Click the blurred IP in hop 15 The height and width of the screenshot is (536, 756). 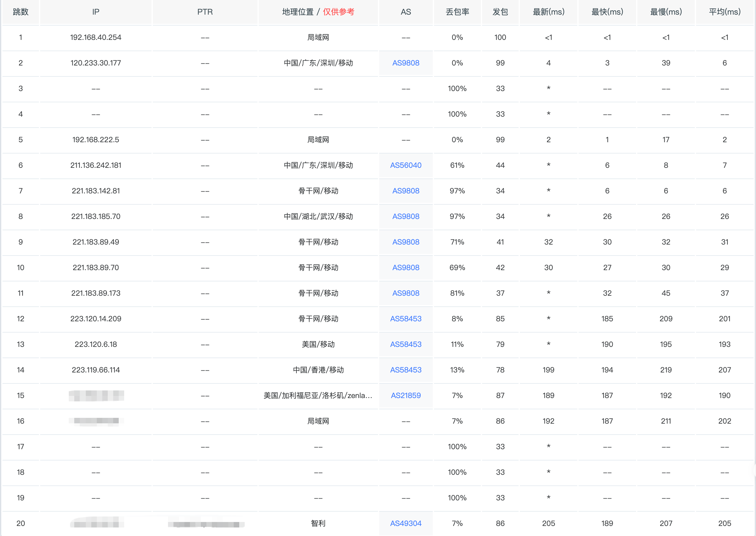pos(96,395)
